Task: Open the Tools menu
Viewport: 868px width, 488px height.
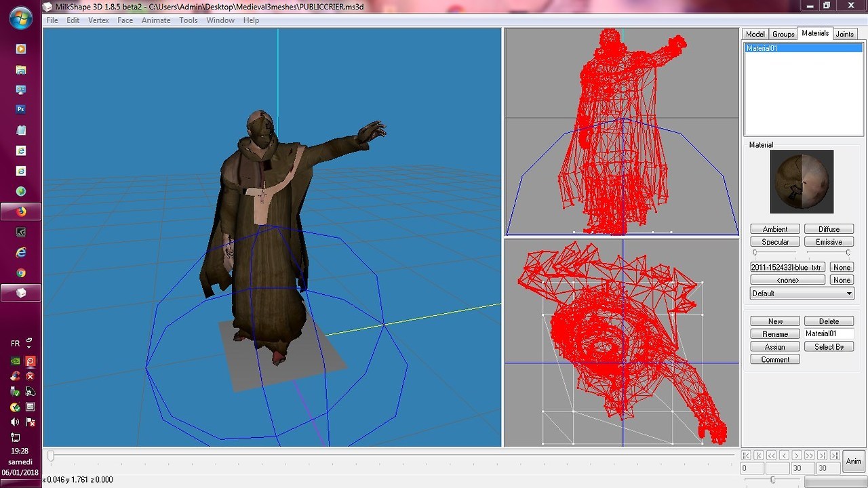Action: point(189,20)
